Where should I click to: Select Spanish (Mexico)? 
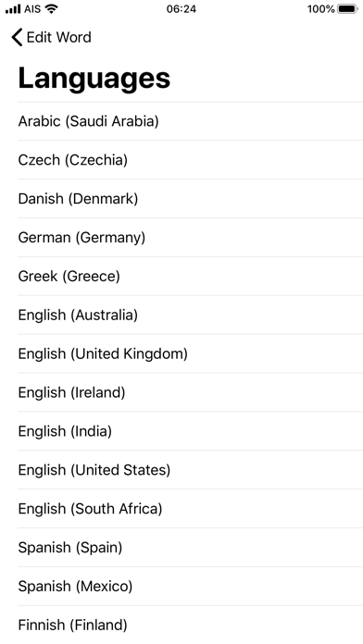click(191, 586)
